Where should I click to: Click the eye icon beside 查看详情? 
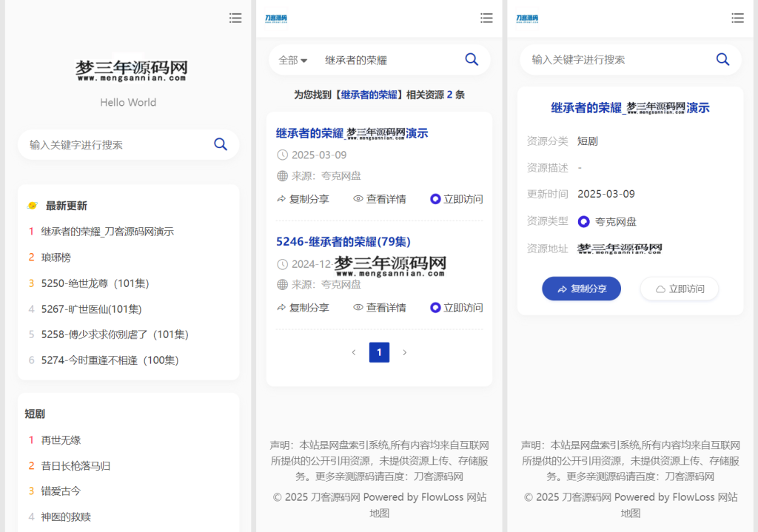pos(358,198)
